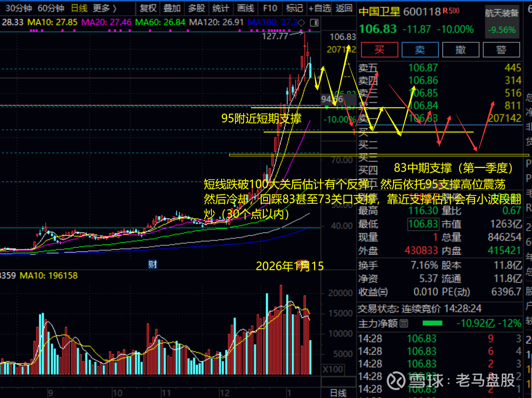
Task: Select the 卖四 price 106.86
Action: (x=423, y=80)
